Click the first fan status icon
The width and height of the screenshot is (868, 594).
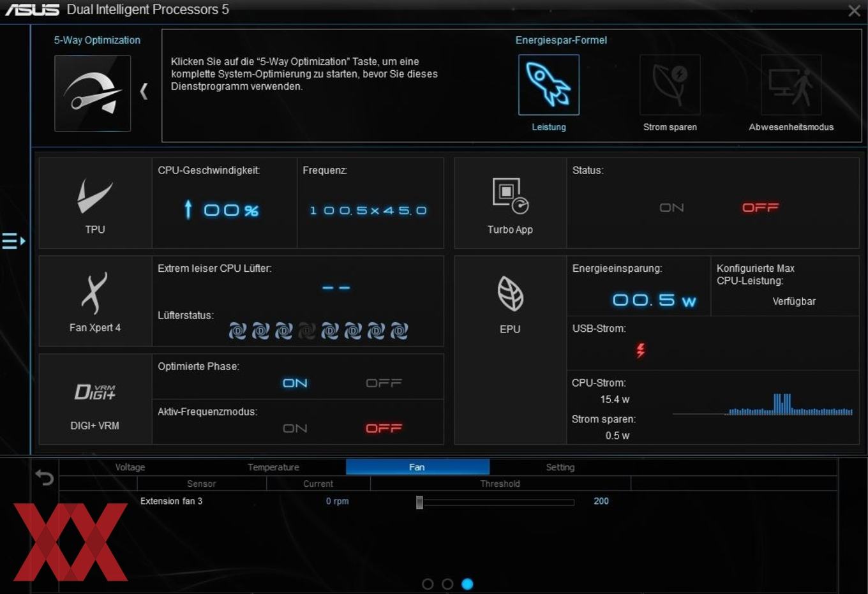[237, 330]
